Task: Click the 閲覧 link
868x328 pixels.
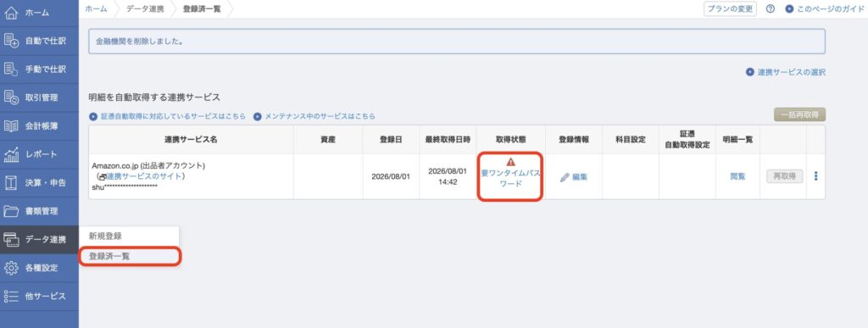Action: (x=737, y=176)
